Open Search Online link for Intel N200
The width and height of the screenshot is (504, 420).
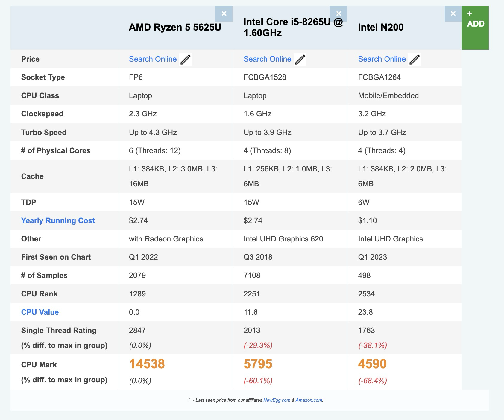pyautogui.click(x=382, y=59)
